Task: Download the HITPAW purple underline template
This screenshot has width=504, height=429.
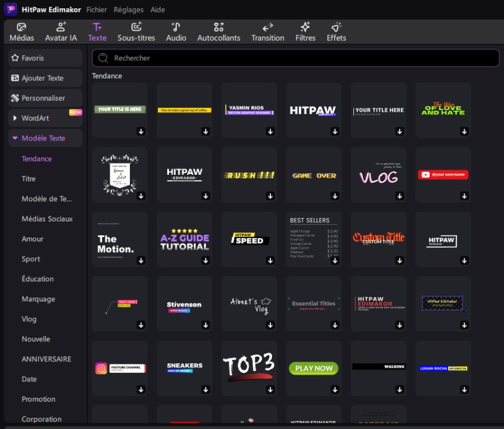Action: coord(335,132)
